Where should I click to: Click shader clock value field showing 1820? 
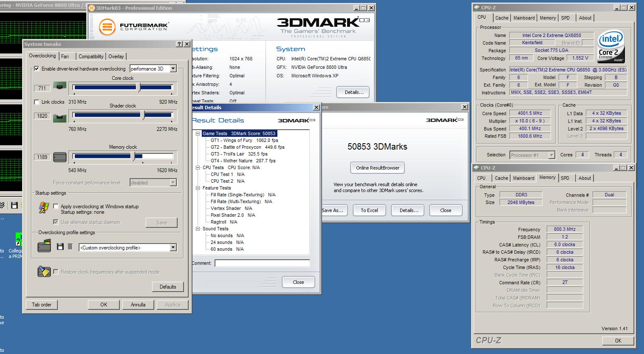tap(42, 116)
